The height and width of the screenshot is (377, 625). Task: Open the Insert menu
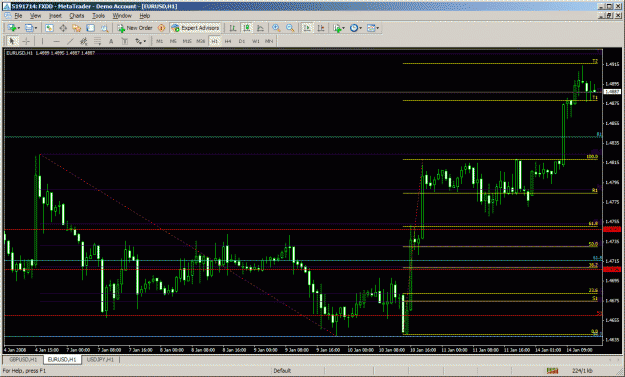[x=55, y=16]
